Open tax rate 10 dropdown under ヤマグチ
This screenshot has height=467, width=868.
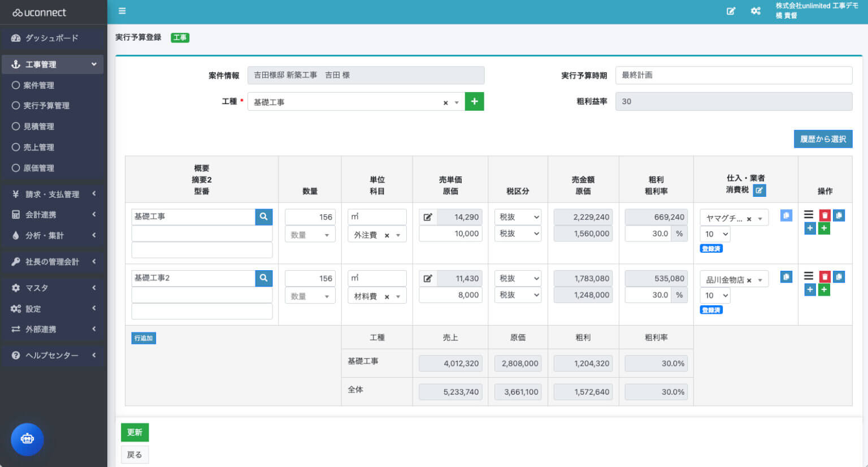715,234
